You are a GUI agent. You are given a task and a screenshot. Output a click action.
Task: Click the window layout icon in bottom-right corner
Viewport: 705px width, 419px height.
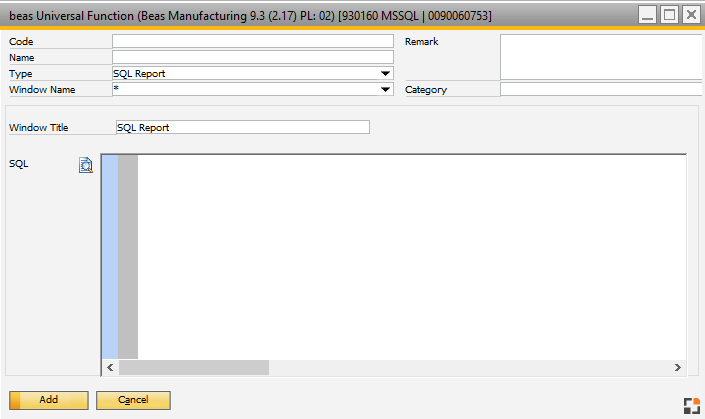(x=691, y=404)
